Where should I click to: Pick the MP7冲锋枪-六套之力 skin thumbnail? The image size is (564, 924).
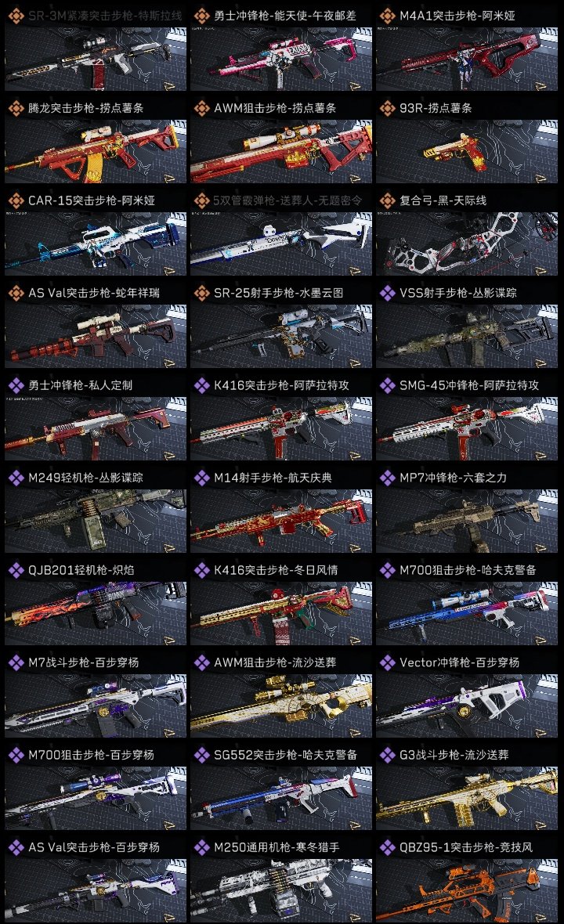[x=467, y=521]
